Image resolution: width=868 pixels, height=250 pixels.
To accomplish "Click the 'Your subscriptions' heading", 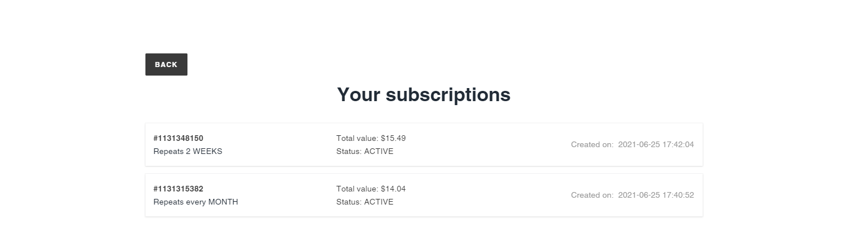I will [x=424, y=94].
